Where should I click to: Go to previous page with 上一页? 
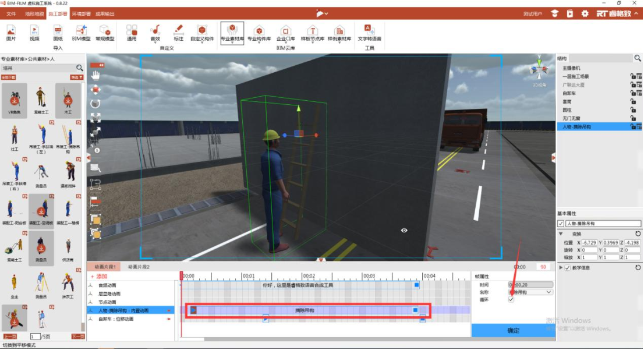pyautogui.click(x=10, y=337)
